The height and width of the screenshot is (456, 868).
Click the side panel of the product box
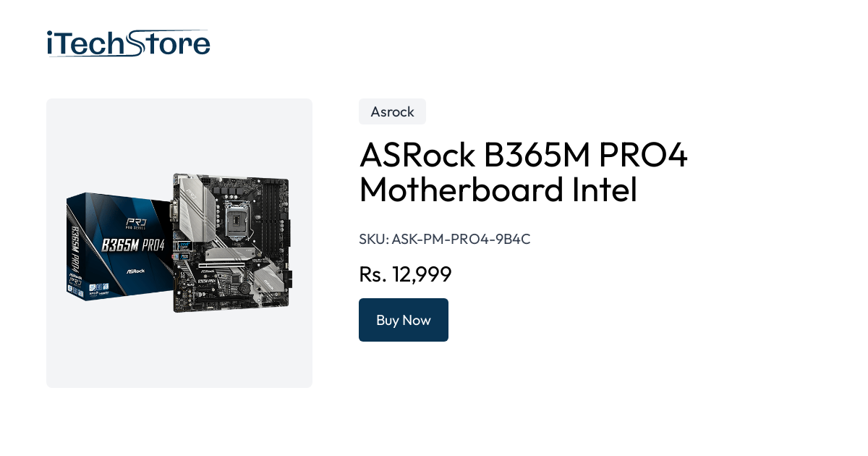pyautogui.click(x=75, y=246)
